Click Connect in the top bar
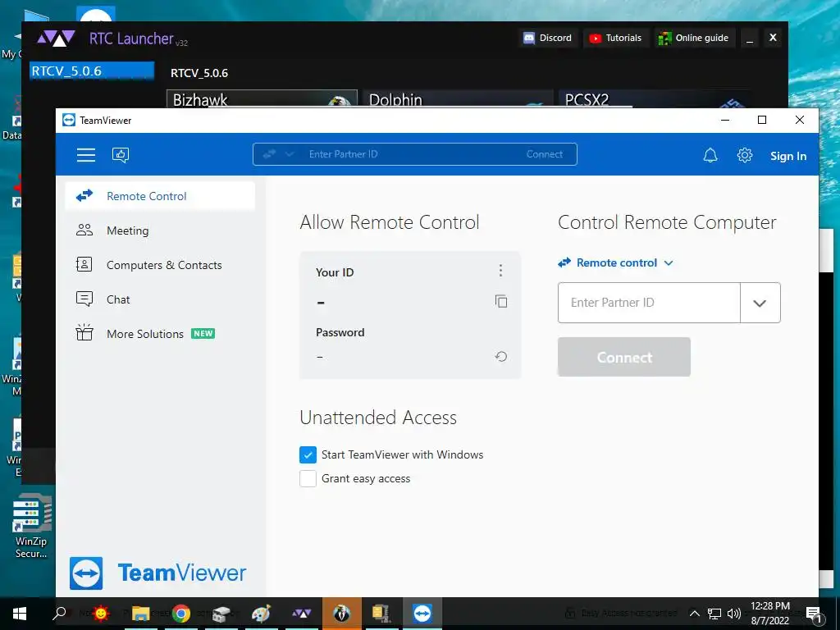This screenshot has height=630, width=840. click(545, 154)
